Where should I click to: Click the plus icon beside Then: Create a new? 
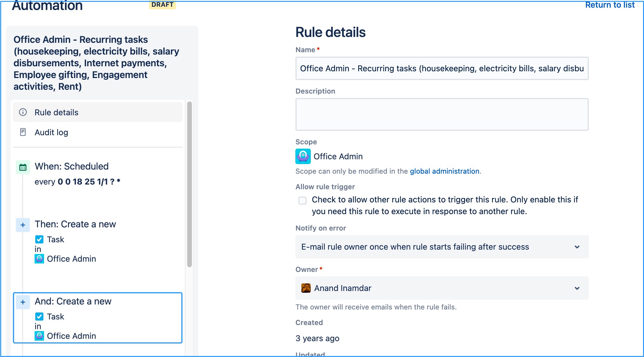click(23, 225)
